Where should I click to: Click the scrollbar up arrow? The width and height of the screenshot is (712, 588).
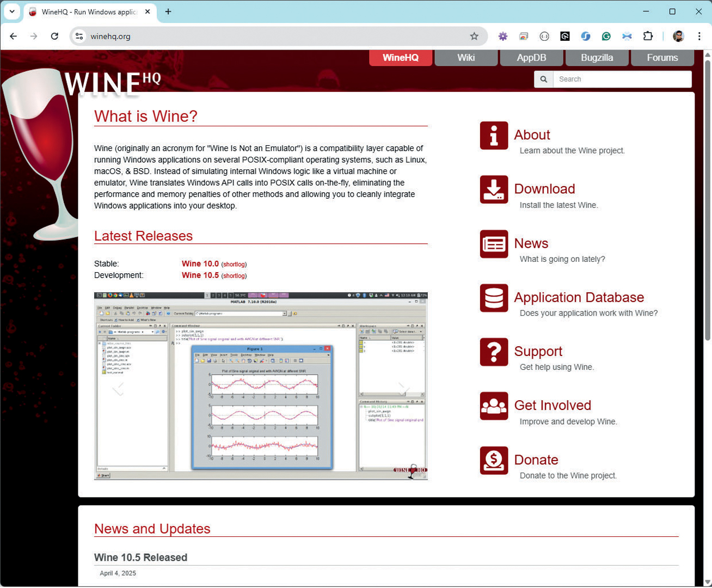[708, 54]
